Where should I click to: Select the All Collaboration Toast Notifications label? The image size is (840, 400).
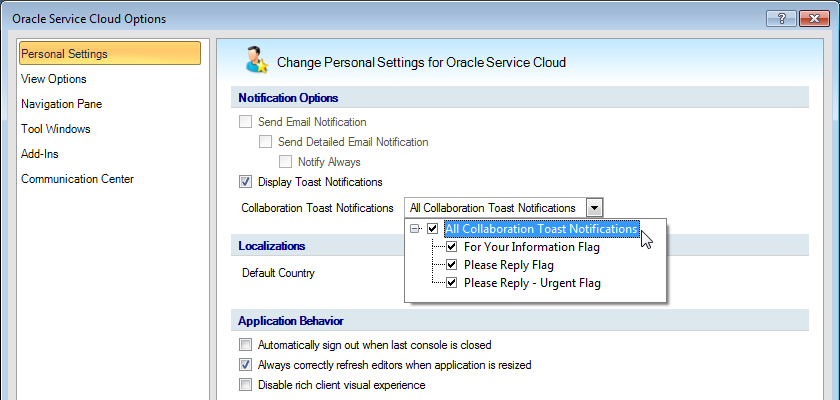(x=542, y=229)
